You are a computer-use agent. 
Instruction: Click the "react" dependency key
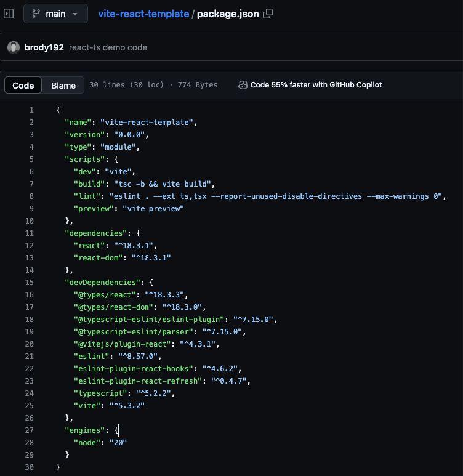(x=89, y=246)
